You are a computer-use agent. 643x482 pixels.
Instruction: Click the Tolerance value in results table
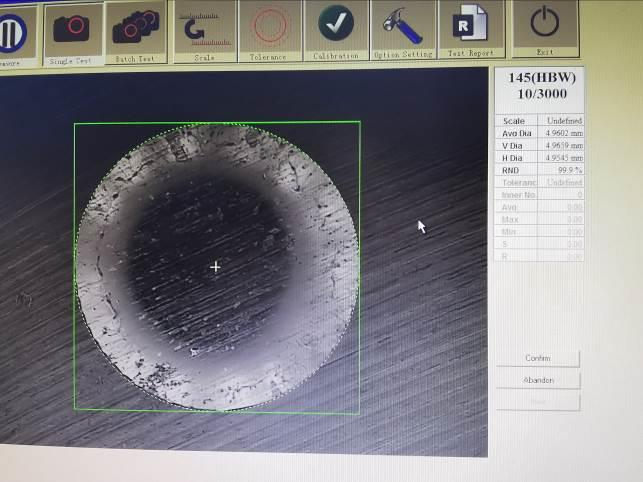[x=563, y=183]
